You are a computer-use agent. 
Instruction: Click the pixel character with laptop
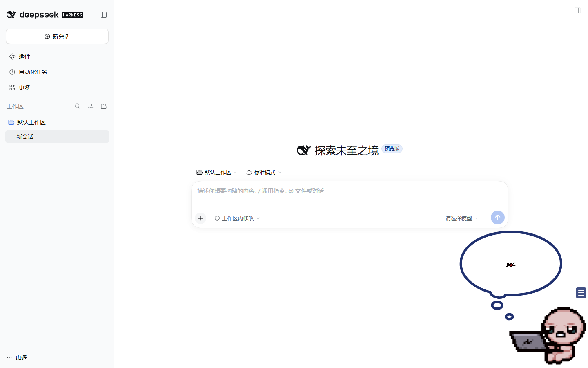[x=548, y=335]
